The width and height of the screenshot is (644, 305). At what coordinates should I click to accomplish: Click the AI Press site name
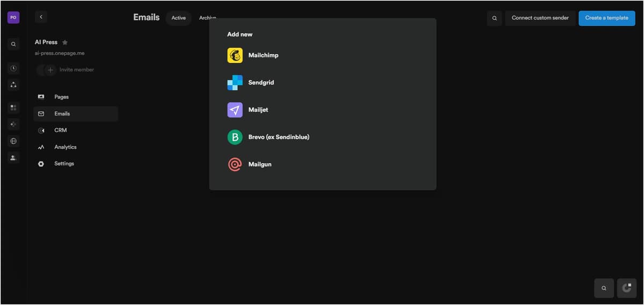46,42
